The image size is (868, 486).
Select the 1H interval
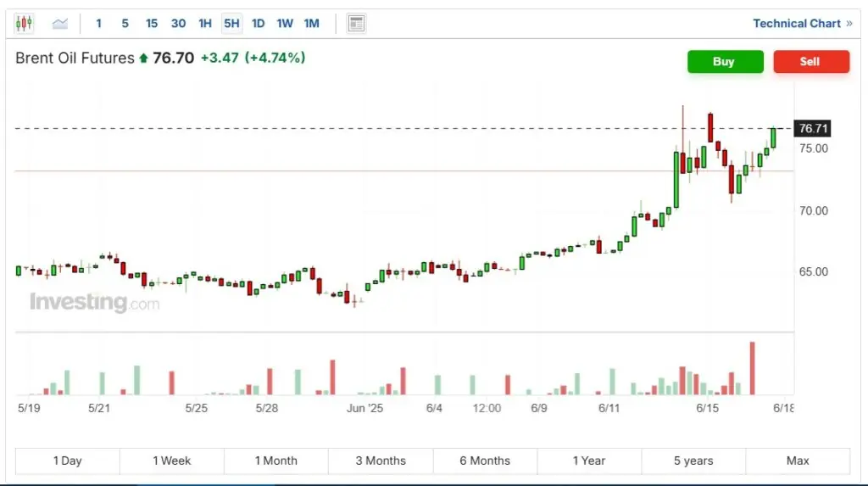point(205,23)
